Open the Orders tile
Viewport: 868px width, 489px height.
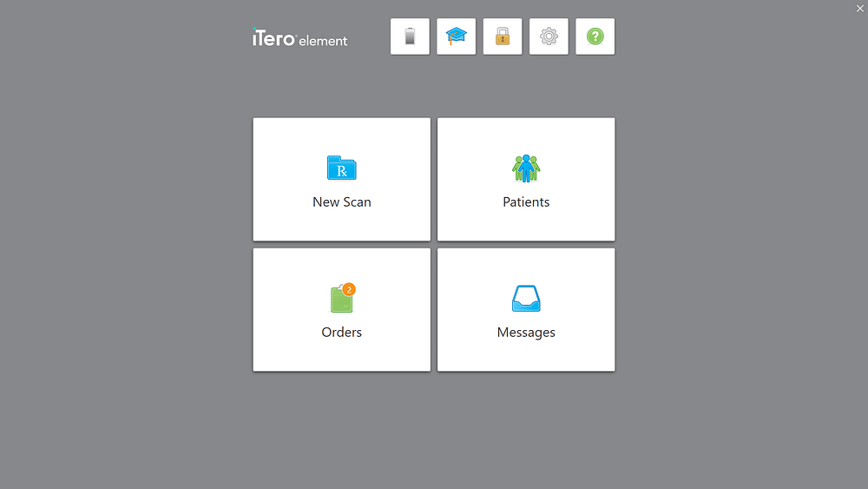341,309
